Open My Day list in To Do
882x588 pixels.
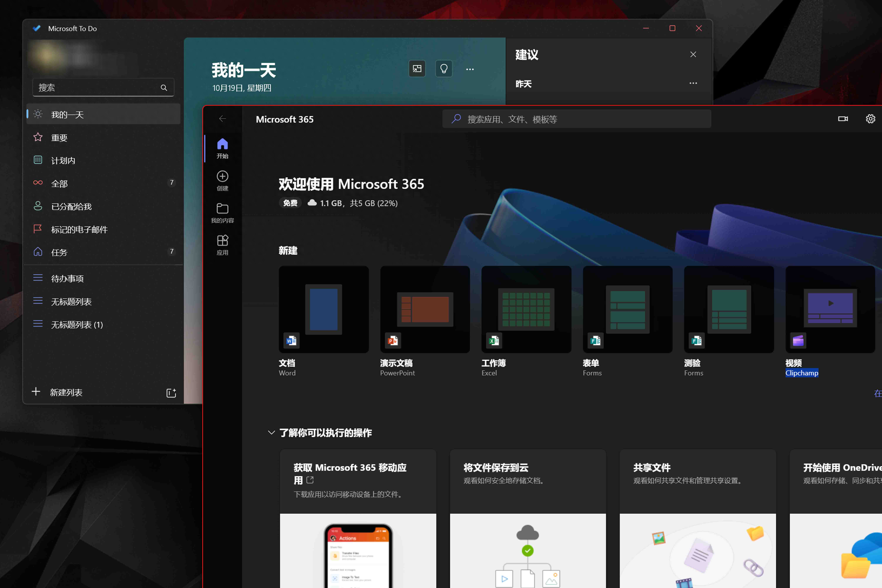coord(103,114)
